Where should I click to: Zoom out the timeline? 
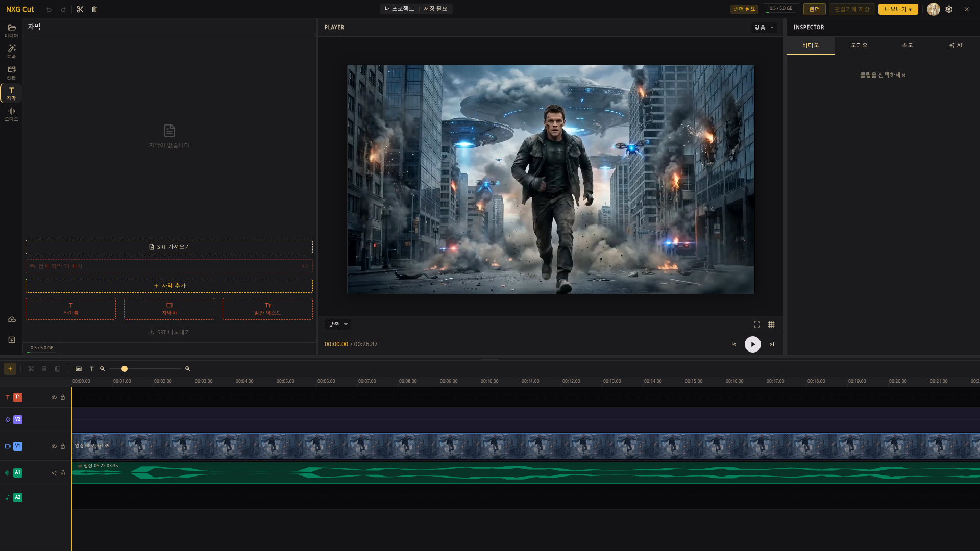(103, 369)
